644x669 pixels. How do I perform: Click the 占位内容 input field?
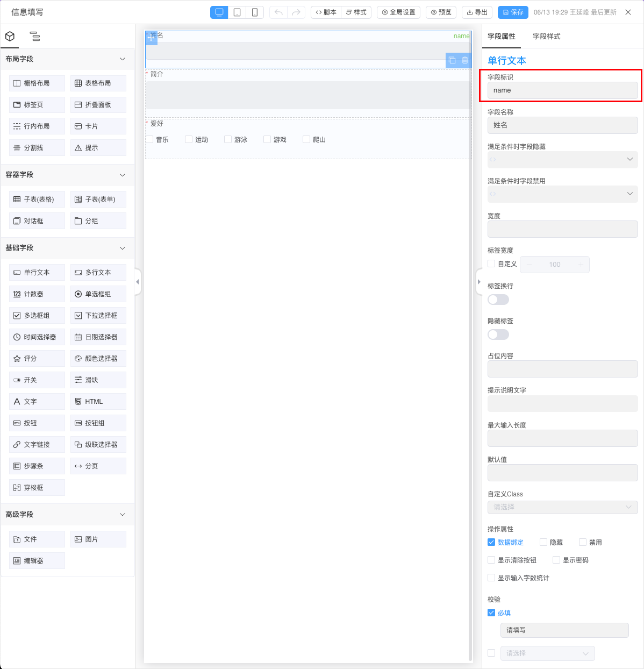coord(562,369)
